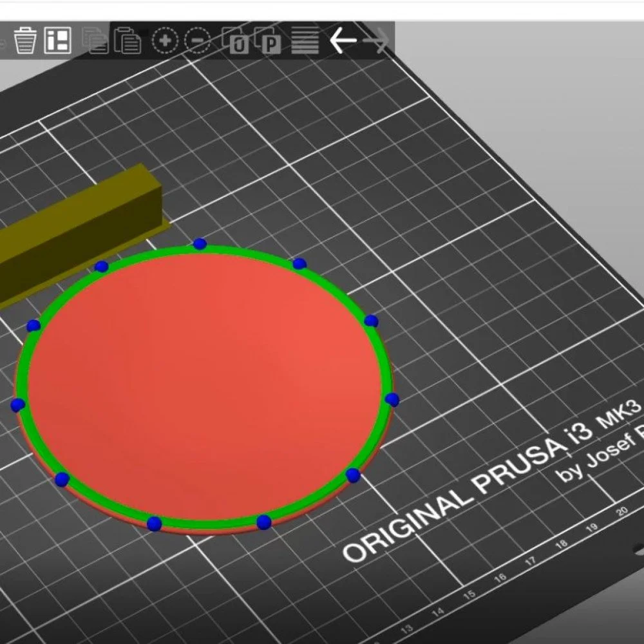Undo with the left arrow icon
The height and width of the screenshot is (644, 644).
343,40
